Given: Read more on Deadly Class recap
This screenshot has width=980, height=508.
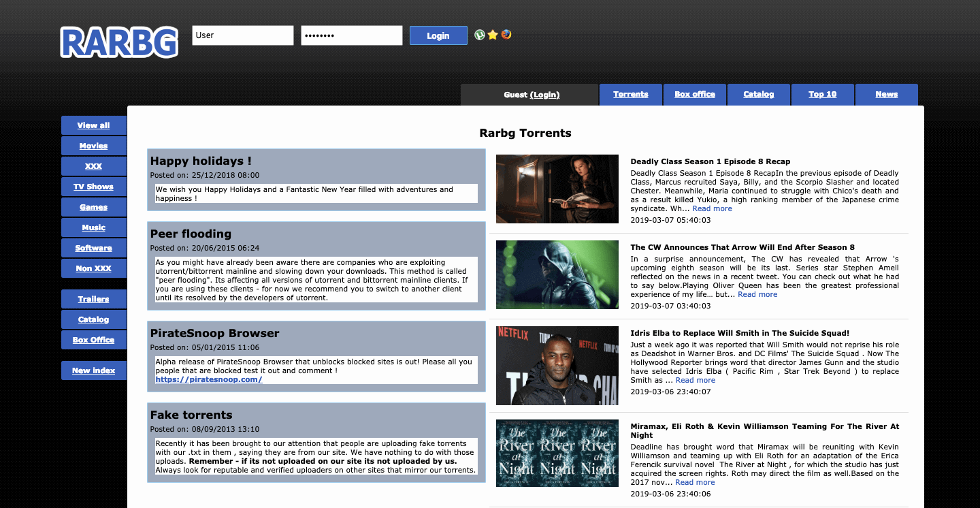Looking at the screenshot, I should coord(712,208).
